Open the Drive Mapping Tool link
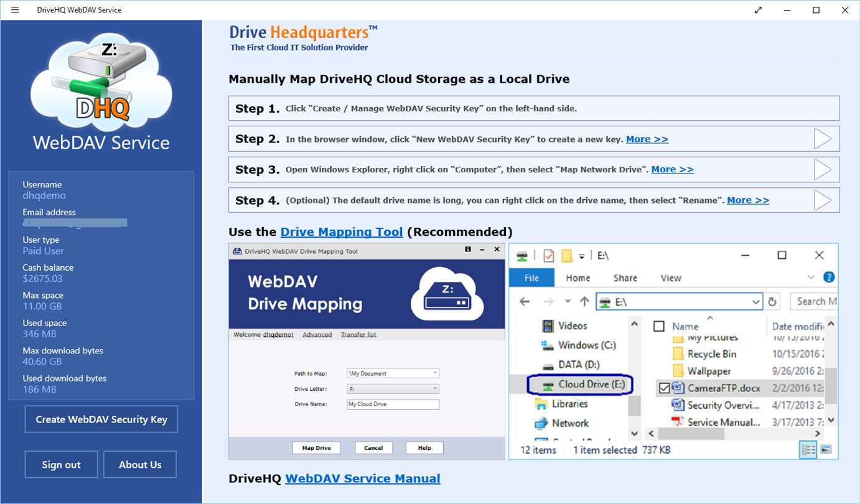Image resolution: width=860 pixels, height=504 pixels. pos(342,232)
